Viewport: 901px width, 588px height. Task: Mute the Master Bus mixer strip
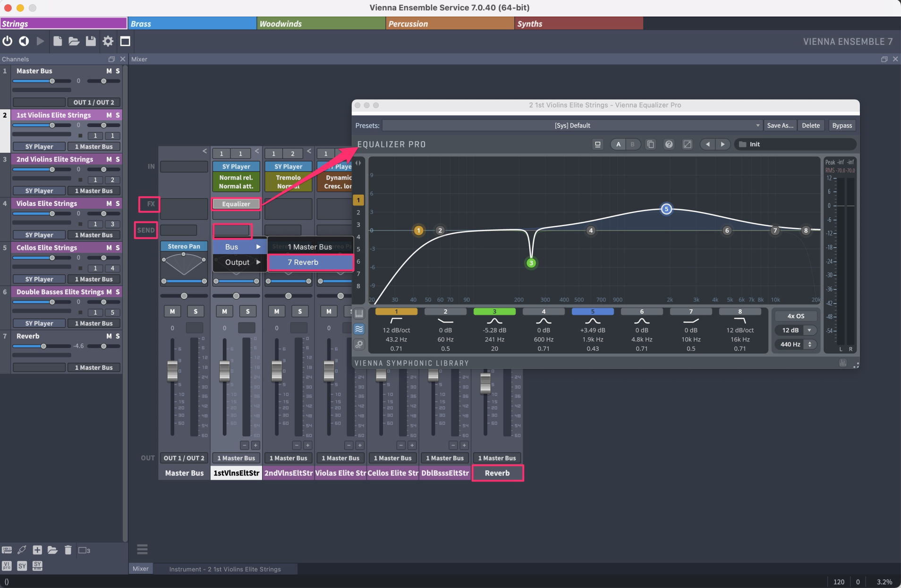coord(172,311)
